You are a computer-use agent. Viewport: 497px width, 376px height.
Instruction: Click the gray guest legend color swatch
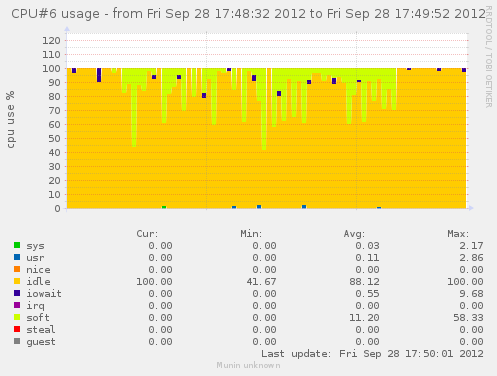pyautogui.click(x=17, y=341)
